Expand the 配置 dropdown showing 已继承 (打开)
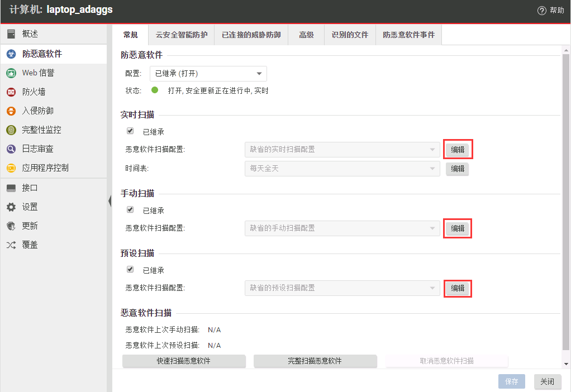 tap(208, 74)
